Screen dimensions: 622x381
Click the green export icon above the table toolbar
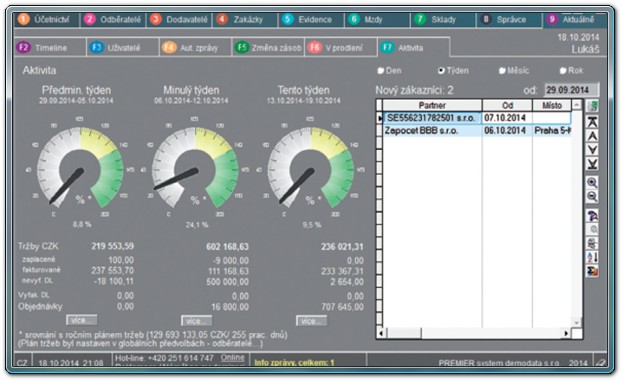[x=593, y=106]
